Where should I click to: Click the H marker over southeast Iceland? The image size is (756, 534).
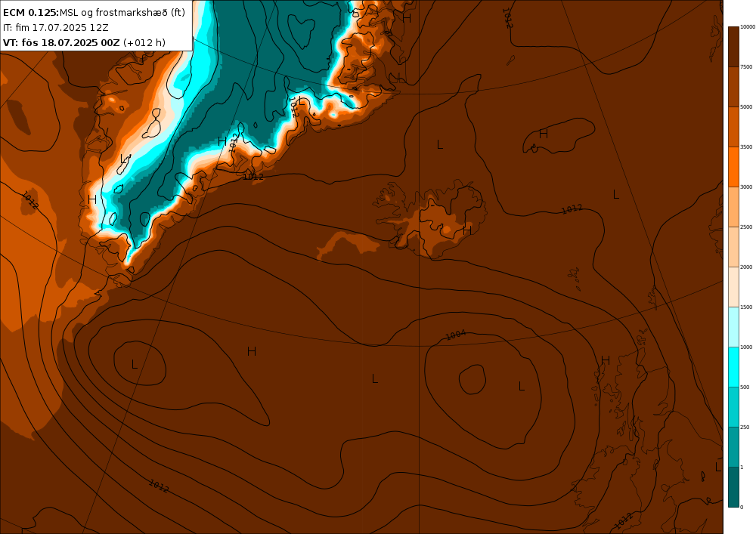(466, 230)
